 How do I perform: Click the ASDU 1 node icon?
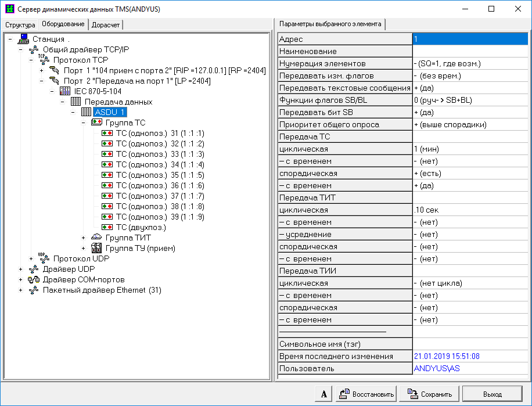(x=86, y=112)
